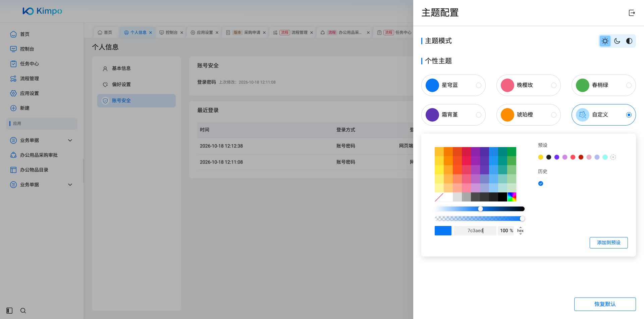
Task: Switch to the 任务中心 tab
Action: 394,33
